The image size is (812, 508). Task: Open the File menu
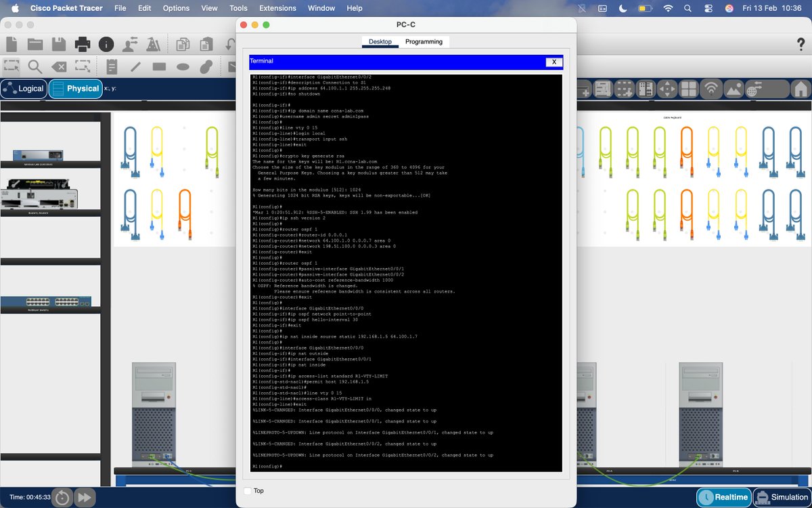pyautogui.click(x=120, y=8)
